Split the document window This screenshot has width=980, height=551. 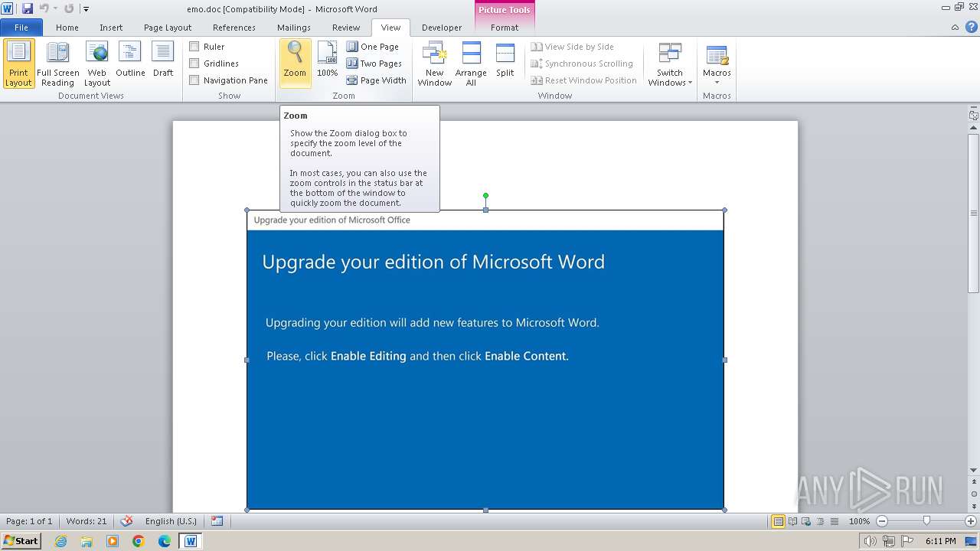505,60
